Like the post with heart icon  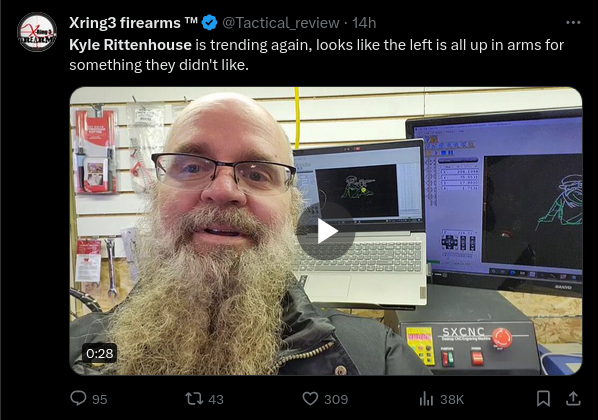[310, 399]
